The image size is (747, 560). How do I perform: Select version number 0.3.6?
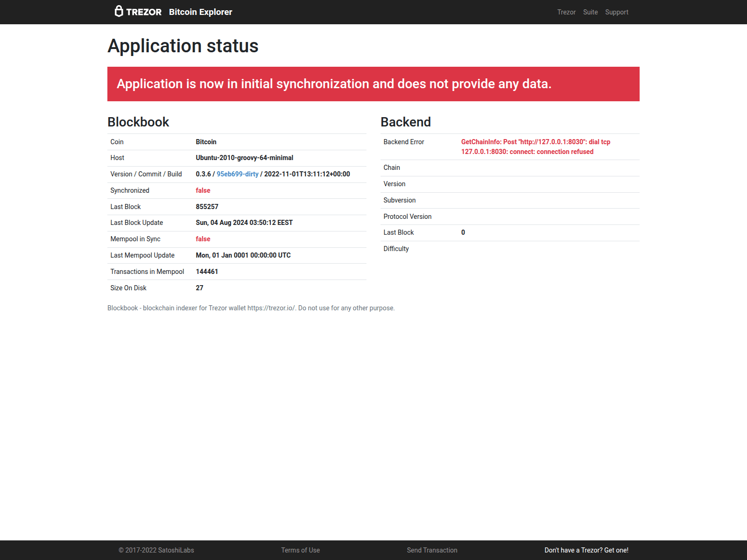tap(203, 174)
